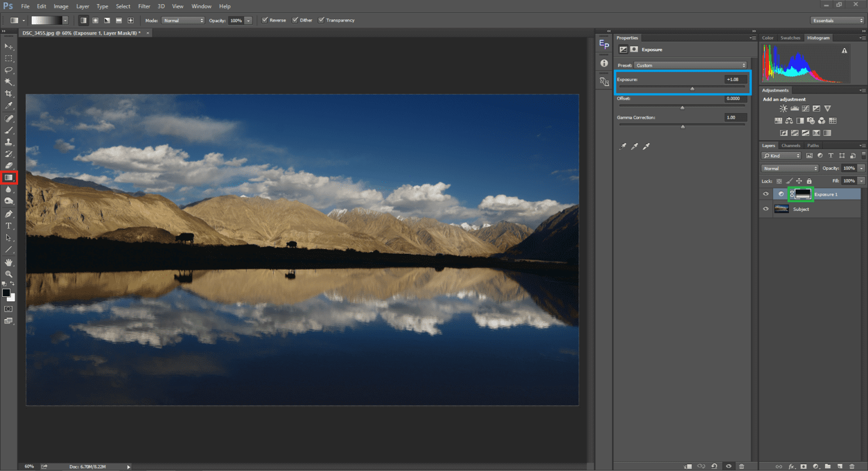
Task: Hide the Subject layer
Action: click(766, 209)
